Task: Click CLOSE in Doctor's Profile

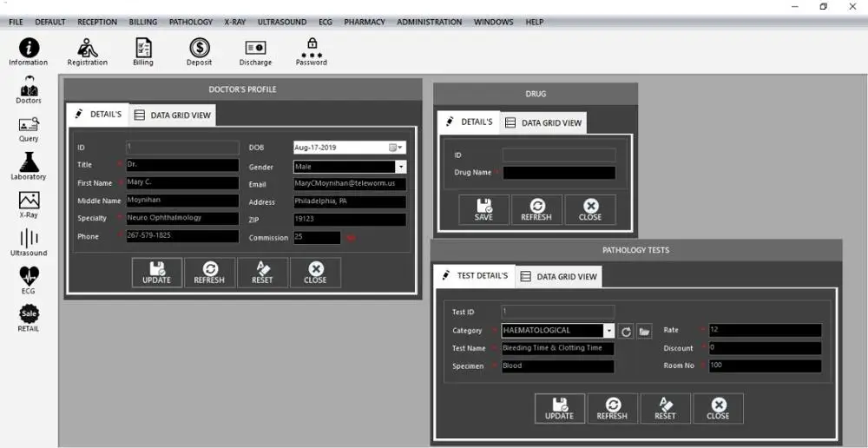Action: point(316,273)
